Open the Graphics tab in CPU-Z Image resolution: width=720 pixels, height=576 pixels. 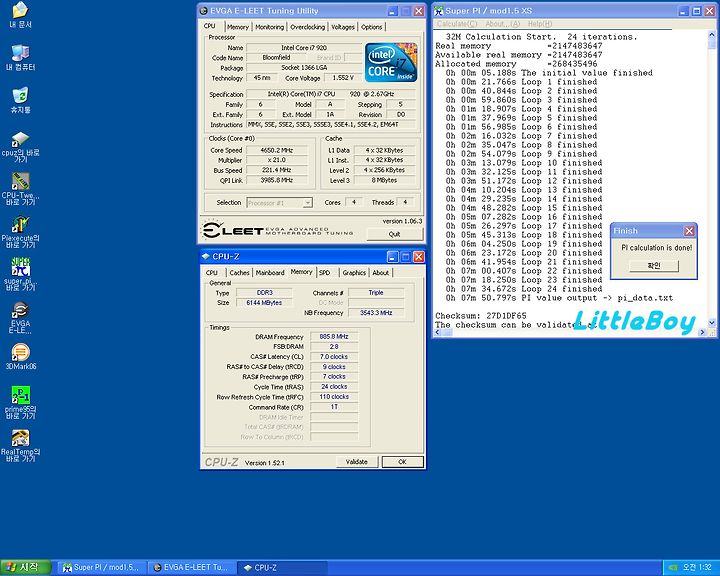click(354, 273)
